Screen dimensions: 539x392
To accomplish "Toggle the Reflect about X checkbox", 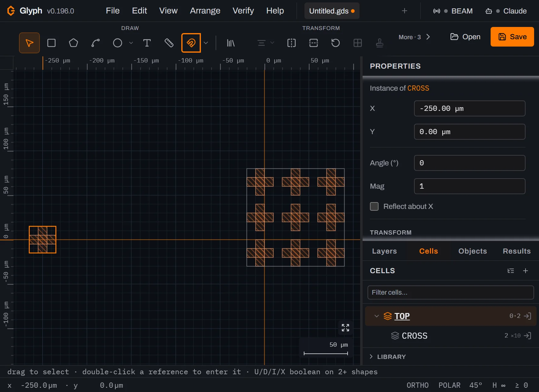I will 374,206.
